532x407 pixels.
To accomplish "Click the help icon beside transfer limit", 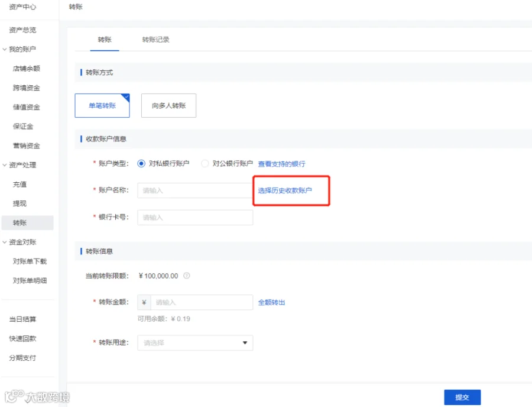I will coord(187,276).
